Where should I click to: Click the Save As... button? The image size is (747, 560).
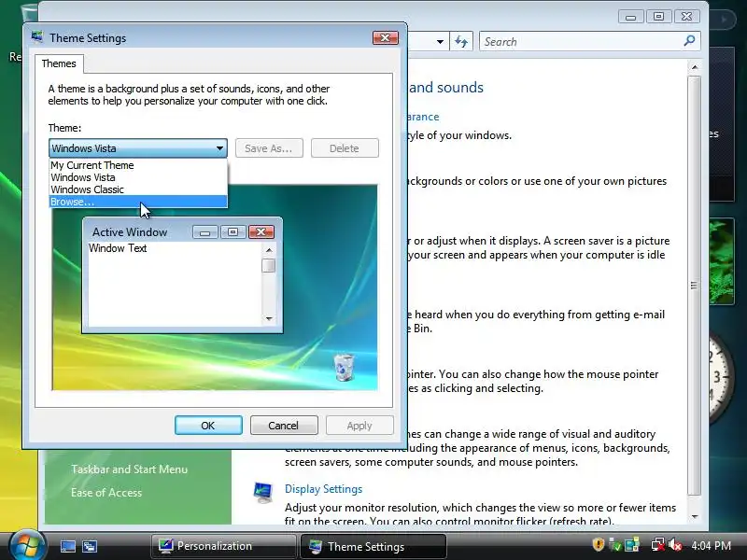coord(269,148)
